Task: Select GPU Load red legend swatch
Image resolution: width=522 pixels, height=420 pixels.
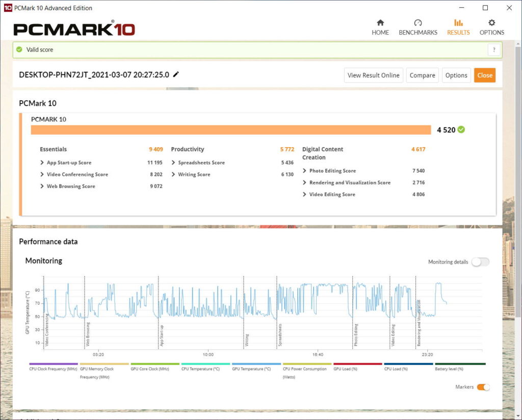Action: pos(357,364)
